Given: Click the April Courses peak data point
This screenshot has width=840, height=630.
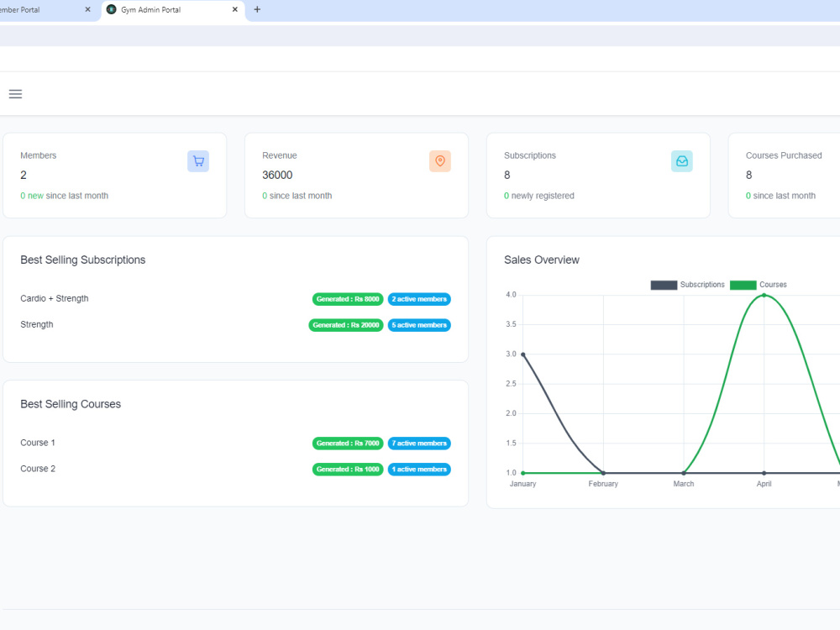Looking at the screenshot, I should [764, 295].
